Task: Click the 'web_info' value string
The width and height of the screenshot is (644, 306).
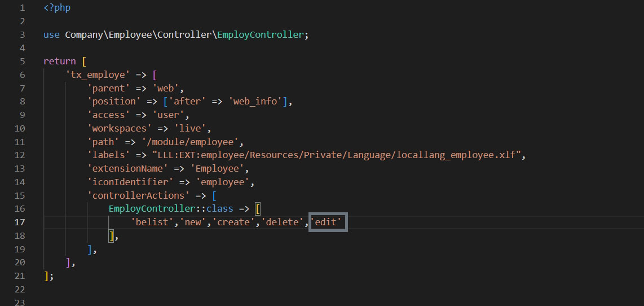Action: coord(255,102)
